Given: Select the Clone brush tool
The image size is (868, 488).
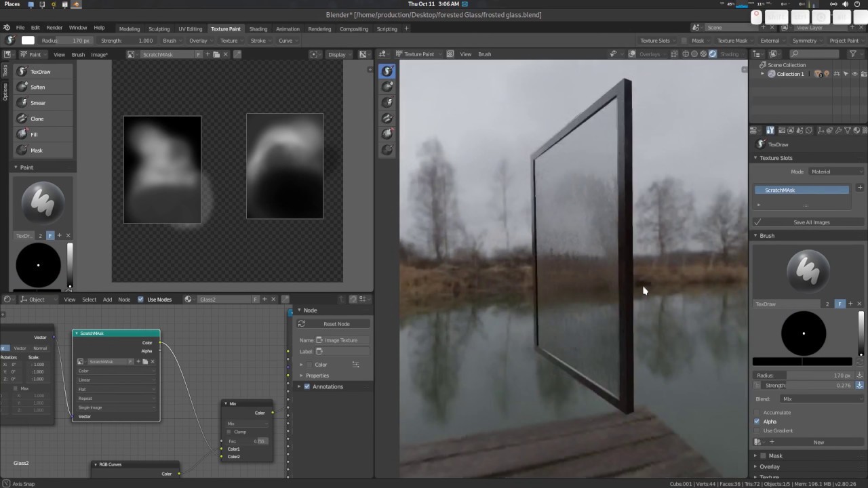Looking at the screenshot, I should point(43,119).
